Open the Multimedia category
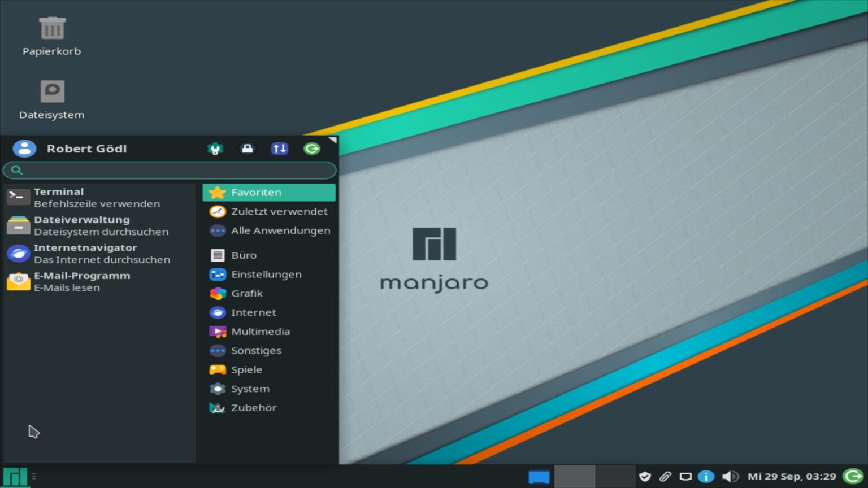 pyautogui.click(x=260, y=332)
